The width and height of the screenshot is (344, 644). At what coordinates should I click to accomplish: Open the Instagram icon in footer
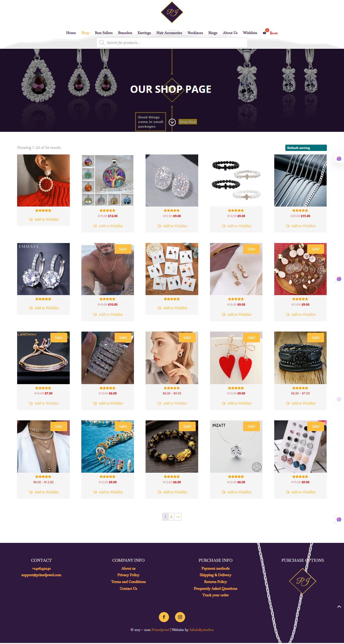tap(180, 617)
